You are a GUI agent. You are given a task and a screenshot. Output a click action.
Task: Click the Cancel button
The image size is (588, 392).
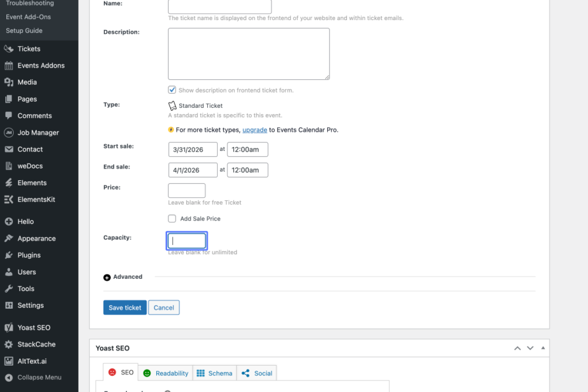click(x=164, y=308)
